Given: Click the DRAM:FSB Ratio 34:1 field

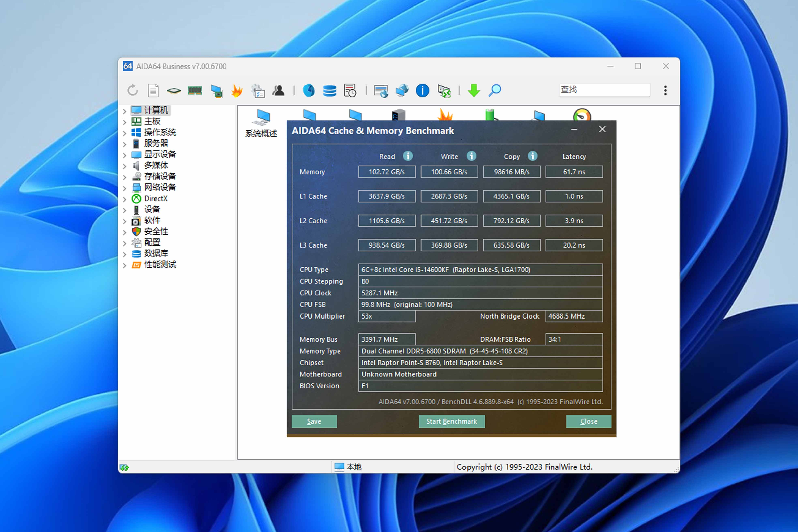Looking at the screenshot, I should (x=574, y=339).
